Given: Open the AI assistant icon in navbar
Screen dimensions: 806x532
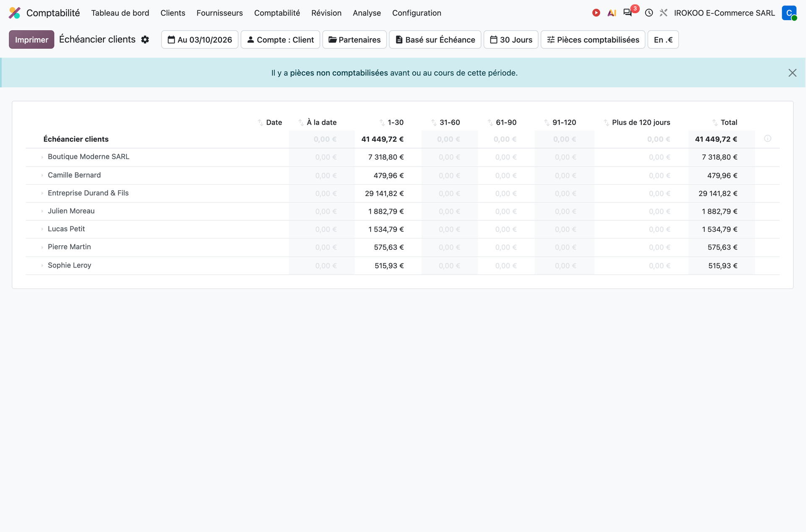Looking at the screenshot, I should tap(612, 13).
